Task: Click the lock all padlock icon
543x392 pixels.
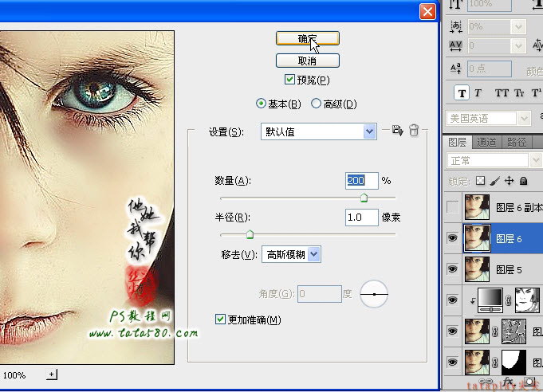Action: tap(524, 181)
